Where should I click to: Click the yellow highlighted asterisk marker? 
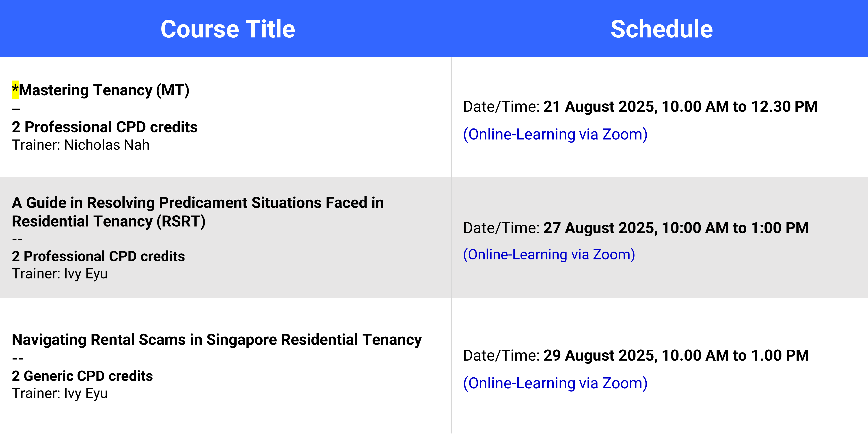pos(15,90)
